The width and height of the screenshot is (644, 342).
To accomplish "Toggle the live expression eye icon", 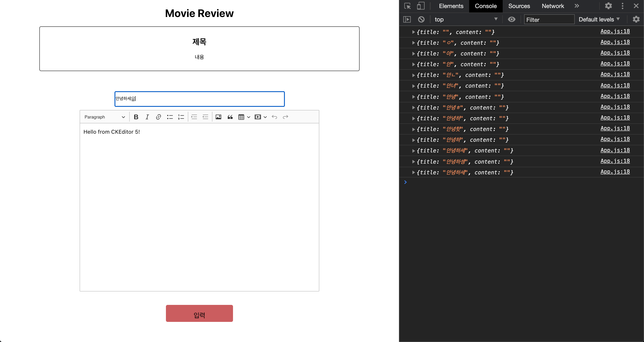I will 511,19.
